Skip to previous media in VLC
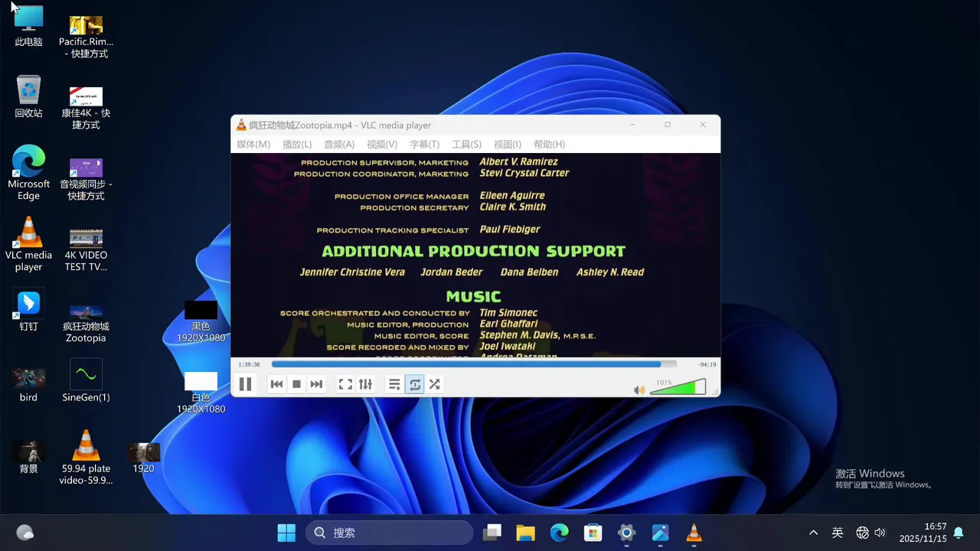The image size is (980, 551). tap(276, 384)
